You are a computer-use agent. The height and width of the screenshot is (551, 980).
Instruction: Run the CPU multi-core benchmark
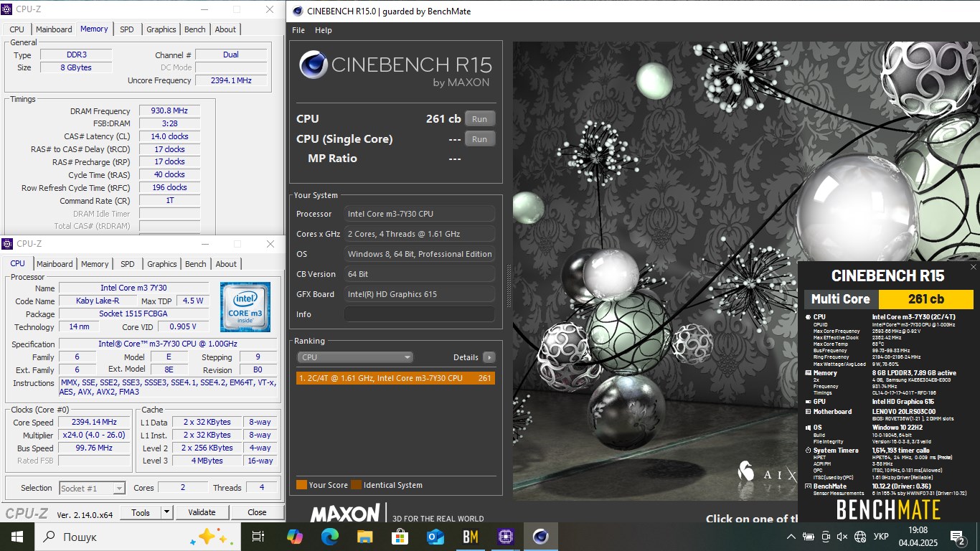point(480,119)
